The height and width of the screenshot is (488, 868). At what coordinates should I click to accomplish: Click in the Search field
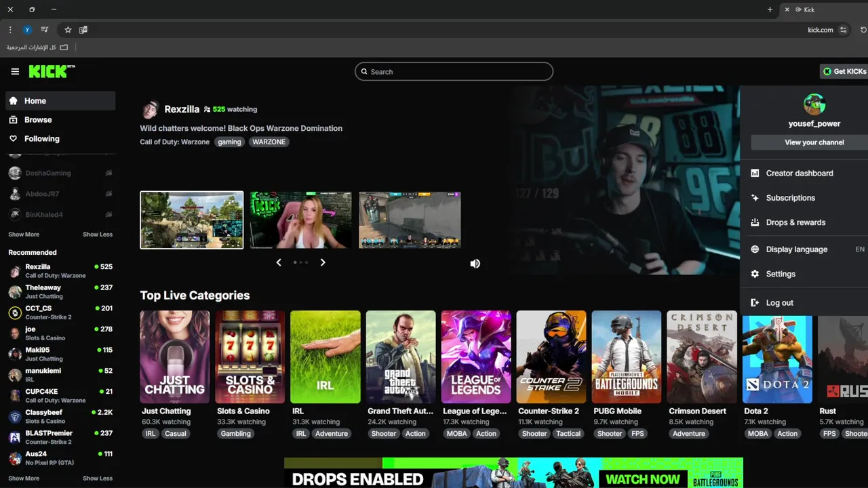(454, 72)
